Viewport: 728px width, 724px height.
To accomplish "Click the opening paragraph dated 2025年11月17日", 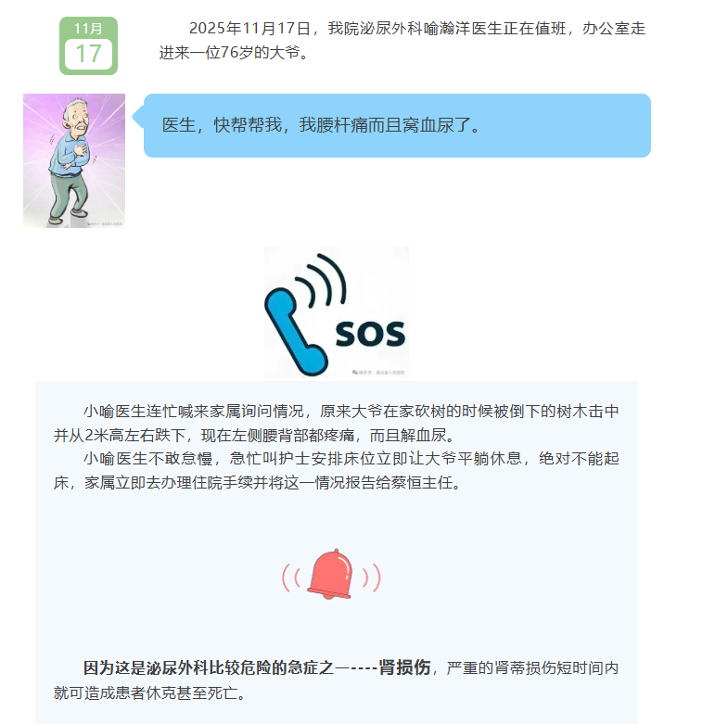I will pyautogui.click(x=402, y=41).
